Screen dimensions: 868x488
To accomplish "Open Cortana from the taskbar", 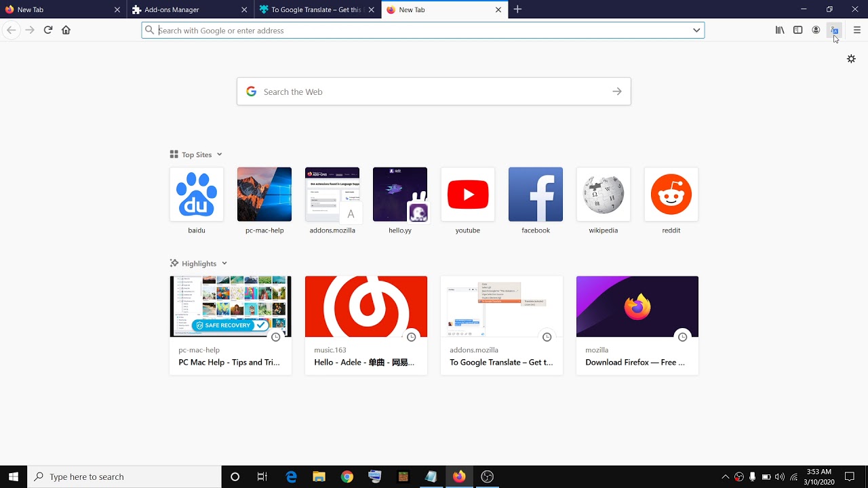I will (235, 476).
